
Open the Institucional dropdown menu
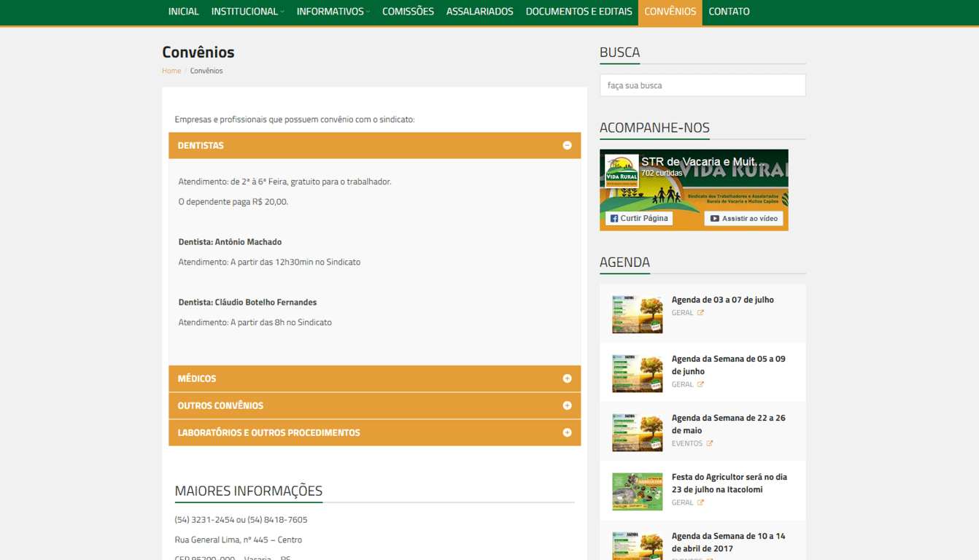pos(247,12)
